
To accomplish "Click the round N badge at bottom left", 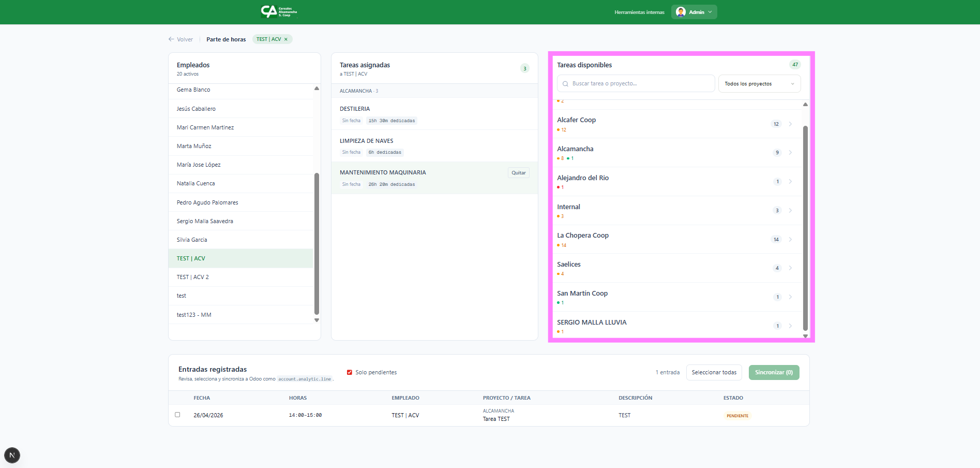I will pyautogui.click(x=12, y=455).
